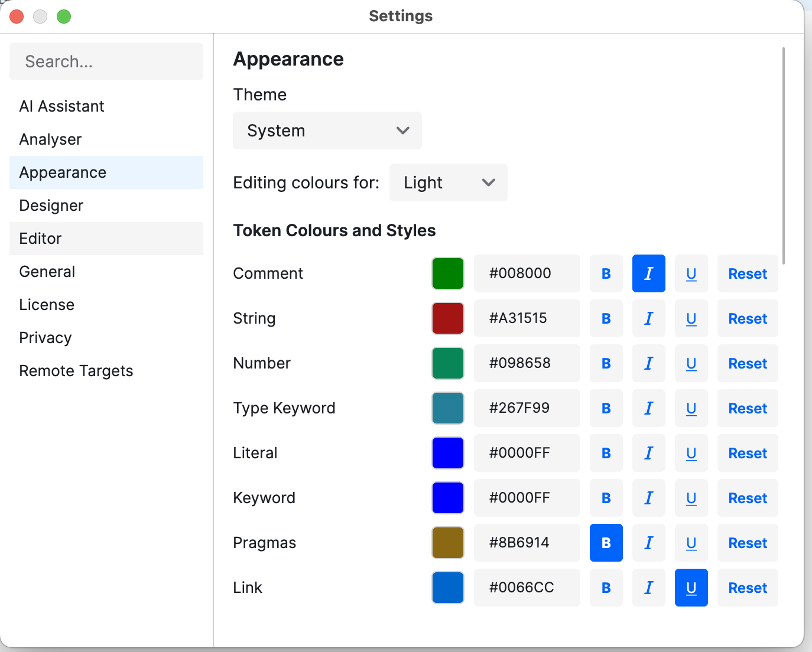Reset the Keyword token colour
The image size is (812, 652).
(748, 498)
